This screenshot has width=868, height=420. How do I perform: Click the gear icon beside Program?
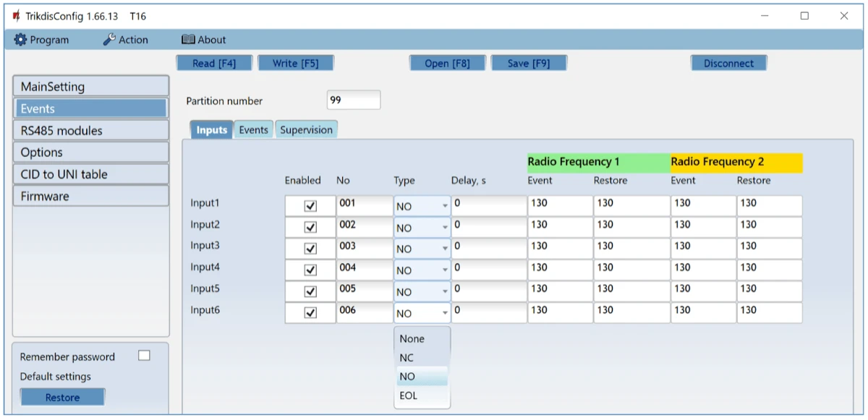(x=20, y=40)
